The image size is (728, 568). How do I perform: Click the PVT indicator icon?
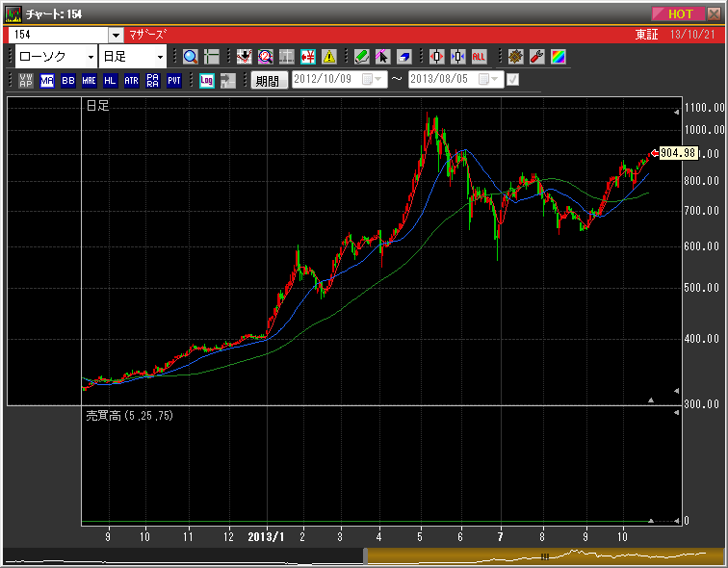[173, 81]
